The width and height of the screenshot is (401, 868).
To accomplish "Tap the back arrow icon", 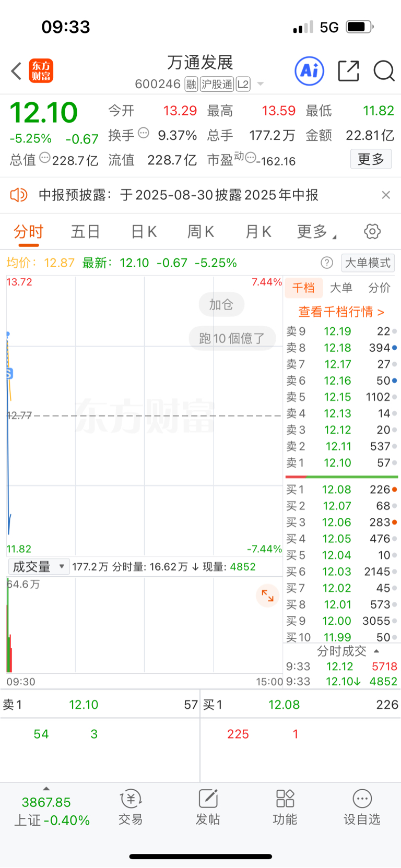I will (16, 71).
